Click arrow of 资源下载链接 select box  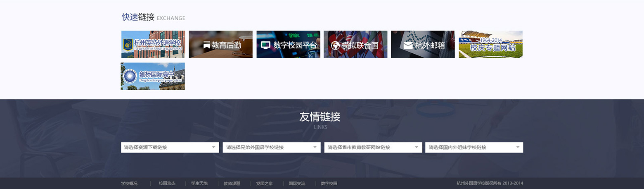(x=213, y=147)
